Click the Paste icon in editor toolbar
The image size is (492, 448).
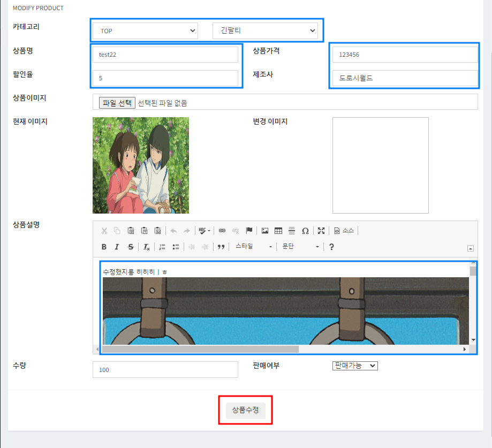(131, 231)
